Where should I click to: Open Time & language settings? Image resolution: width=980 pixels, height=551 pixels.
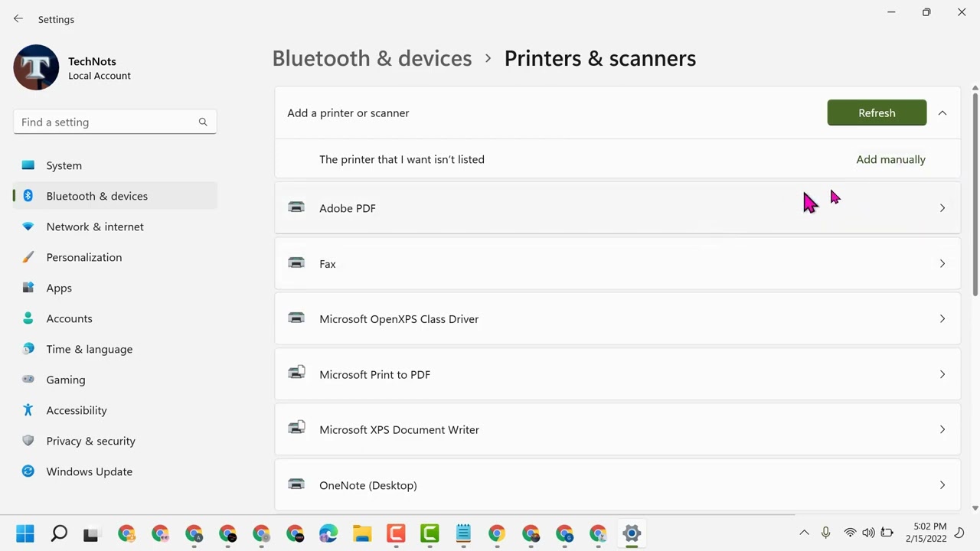[115, 349]
